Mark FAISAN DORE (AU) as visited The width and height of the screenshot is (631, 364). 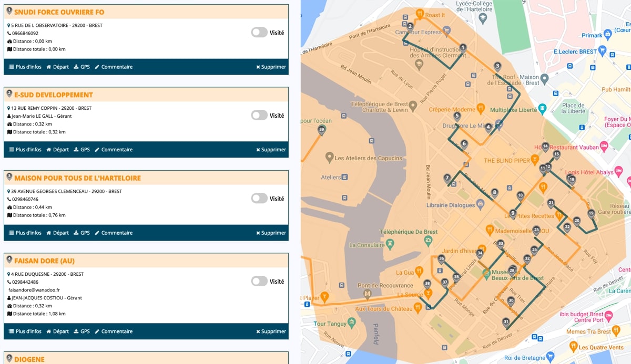point(259,282)
